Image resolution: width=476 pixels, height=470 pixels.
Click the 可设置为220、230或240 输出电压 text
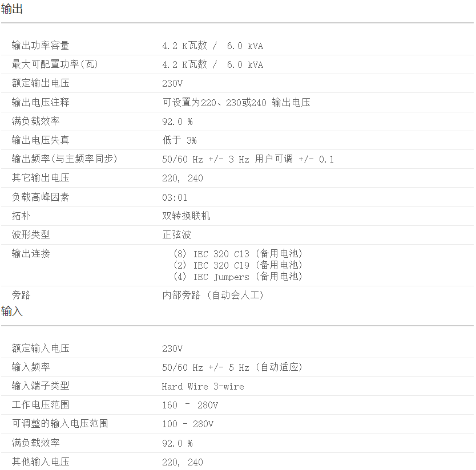pos(236,103)
